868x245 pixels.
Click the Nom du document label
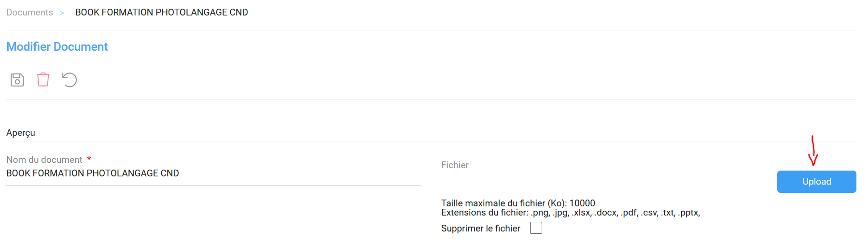[x=44, y=160]
